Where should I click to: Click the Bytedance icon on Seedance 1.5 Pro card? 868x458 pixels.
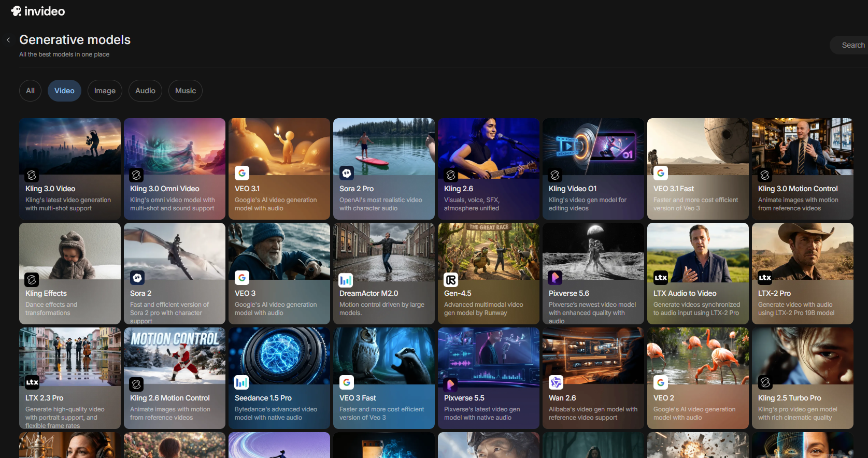(241, 382)
